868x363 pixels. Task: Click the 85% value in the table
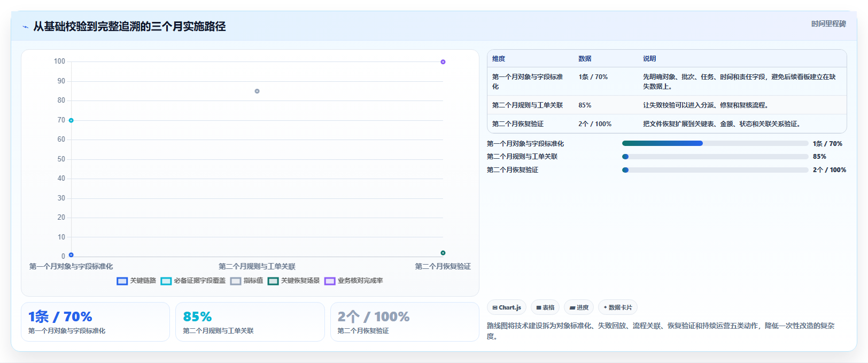tap(585, 105)
